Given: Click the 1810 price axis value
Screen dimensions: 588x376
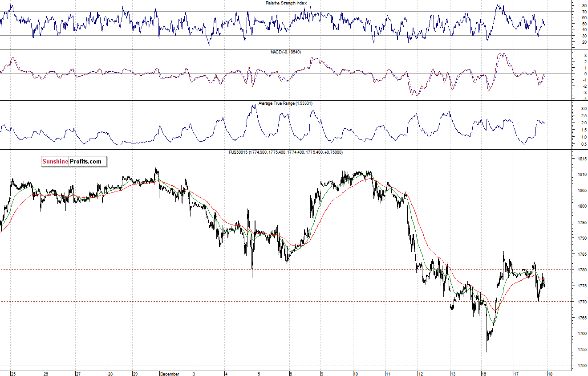Looking at the screenshot, I should (582, 174).
